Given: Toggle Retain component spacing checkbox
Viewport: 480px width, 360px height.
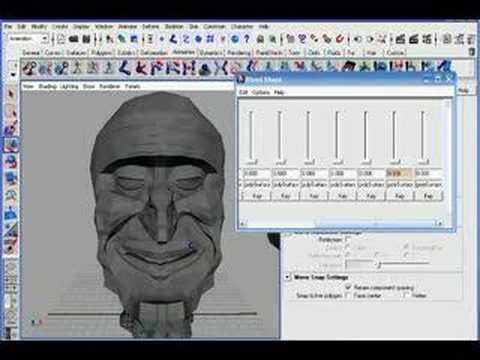Looking at the screenshot, I should (348, 287).
